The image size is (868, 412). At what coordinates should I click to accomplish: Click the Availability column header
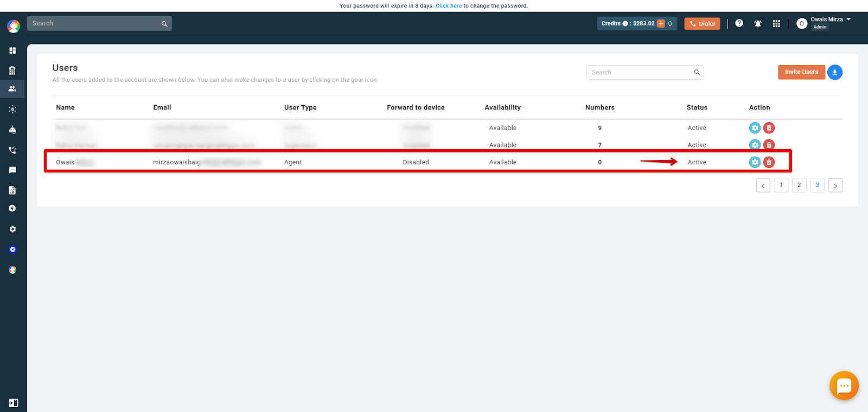(x=503, y=107)
